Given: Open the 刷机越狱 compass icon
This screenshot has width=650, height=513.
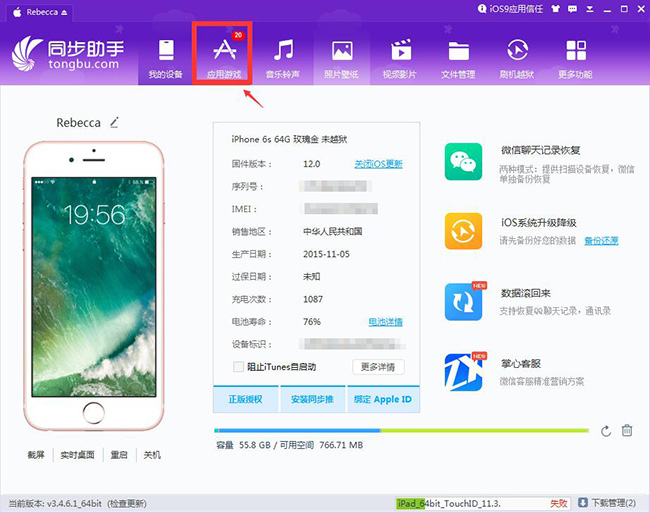Looking at the screenshot, I should pyautogui.click(x=517, y=50).
